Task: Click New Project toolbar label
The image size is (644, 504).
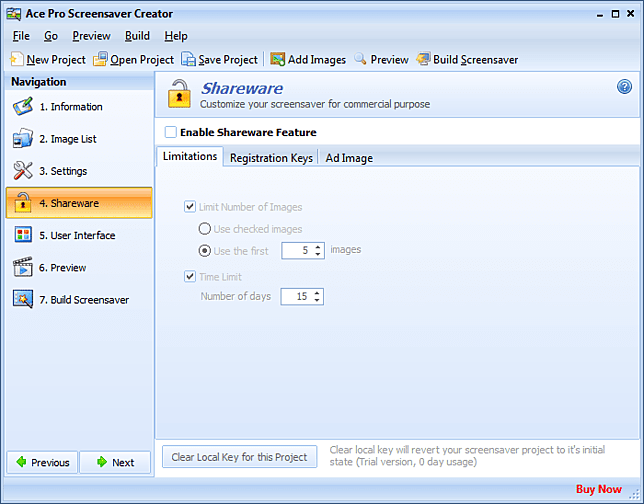Action: [56, 60]
